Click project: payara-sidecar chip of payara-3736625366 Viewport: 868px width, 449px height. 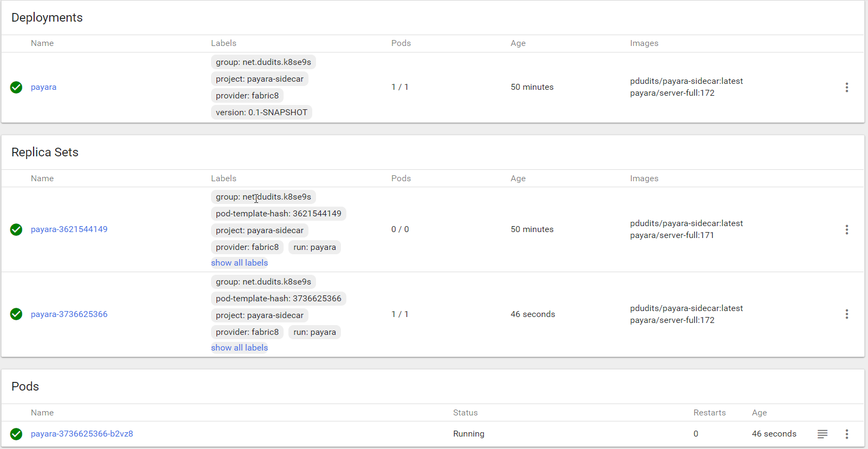pos(260,315)
